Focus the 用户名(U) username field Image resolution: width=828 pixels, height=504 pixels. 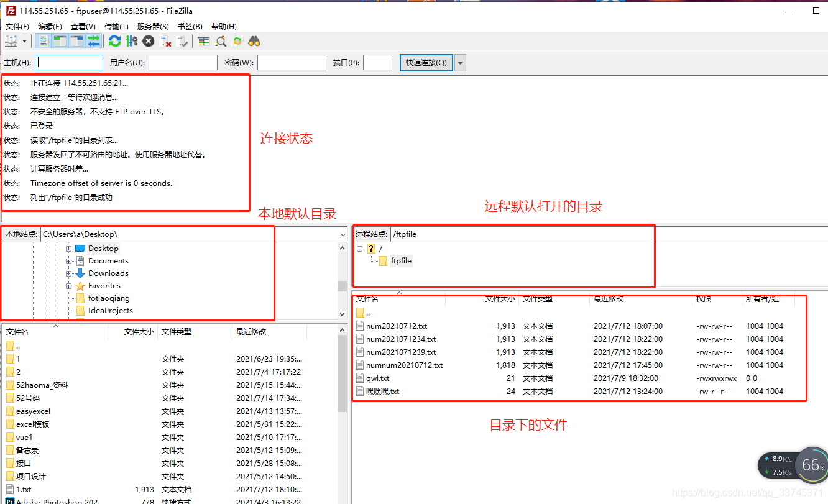[183, 63]
